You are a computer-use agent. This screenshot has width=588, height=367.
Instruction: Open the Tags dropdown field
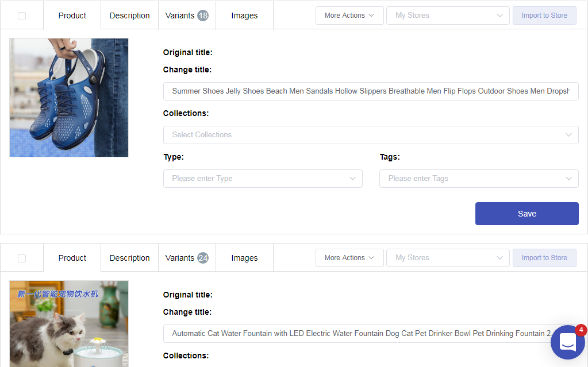point(479,179)
